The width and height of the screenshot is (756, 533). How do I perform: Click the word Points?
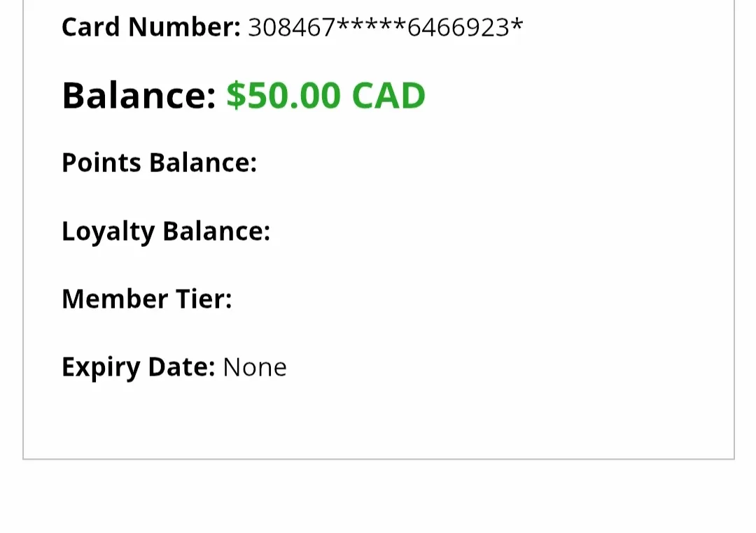pyautogui.click(x=101, y=163)
